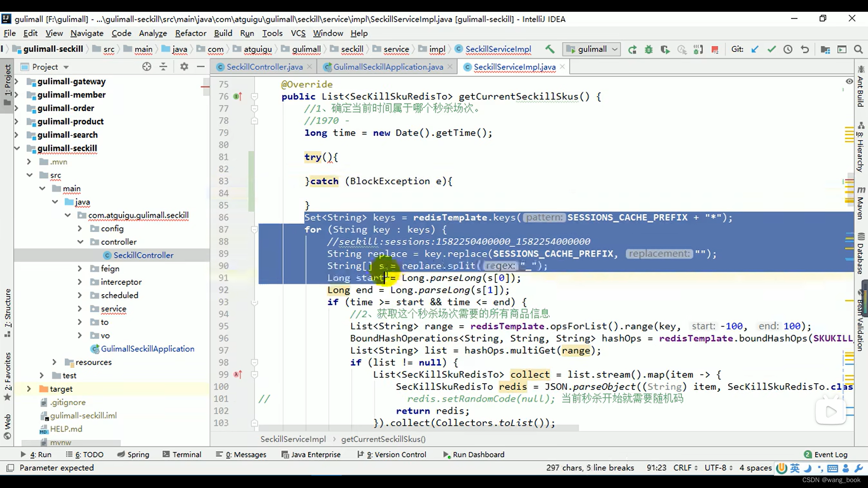Viewport: 868px width, 488px height.
Task: Open Git history clock icon
Action: 788,50
